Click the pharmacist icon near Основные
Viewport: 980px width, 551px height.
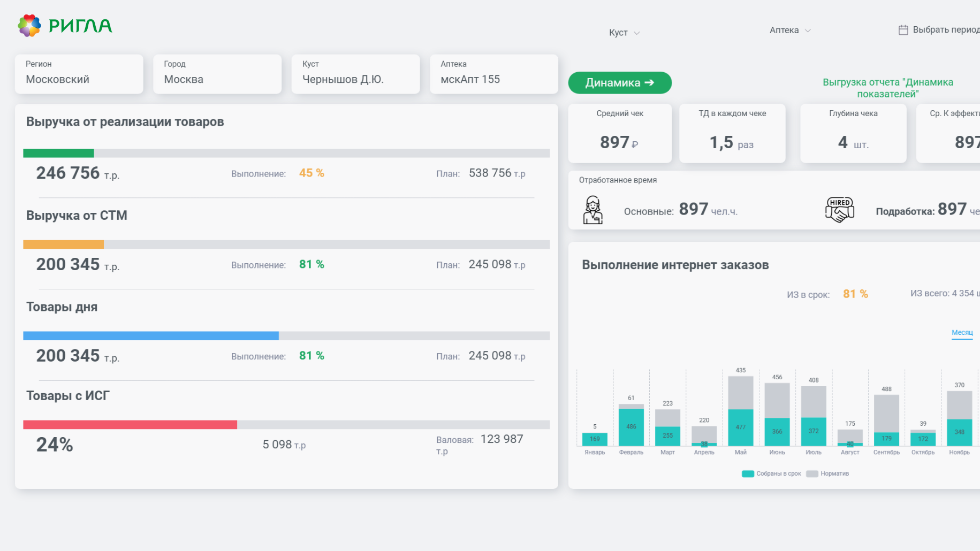click(592, 210)
